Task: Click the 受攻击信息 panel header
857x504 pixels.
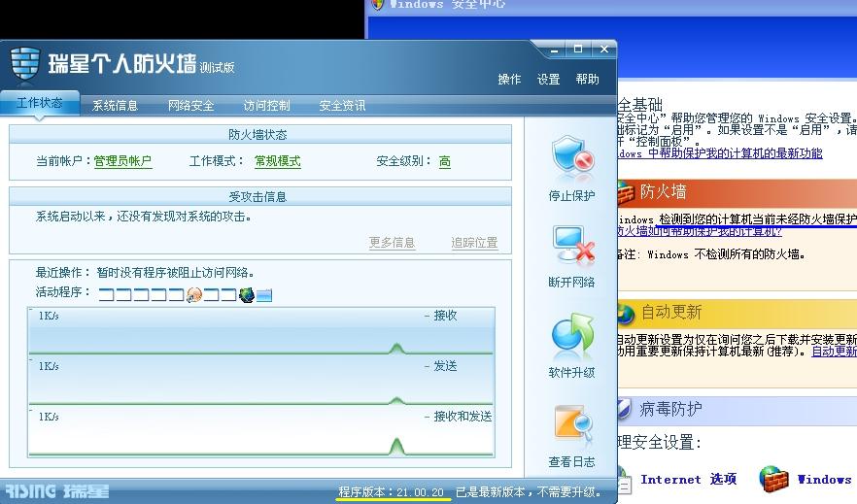Action: point(260,196)
